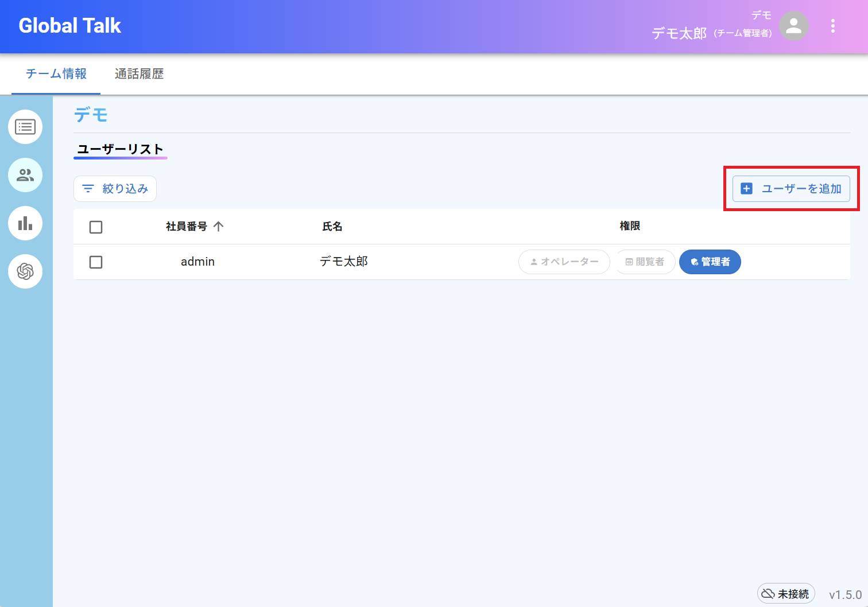
Task: Click the cloud-off 未接続 status indicator
Action: coord(786,594)
